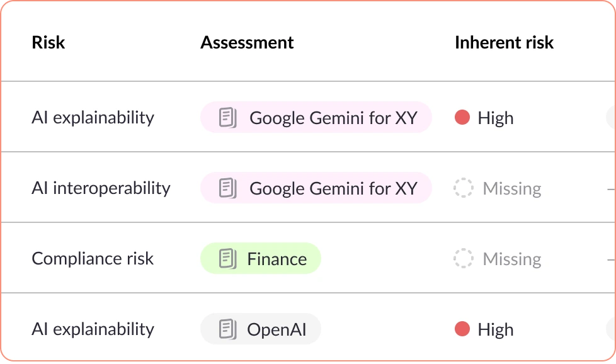Select the first AI explainability risk name
Image resolution: width=616 pixels, height=364 pixels.
coord(93,118)
